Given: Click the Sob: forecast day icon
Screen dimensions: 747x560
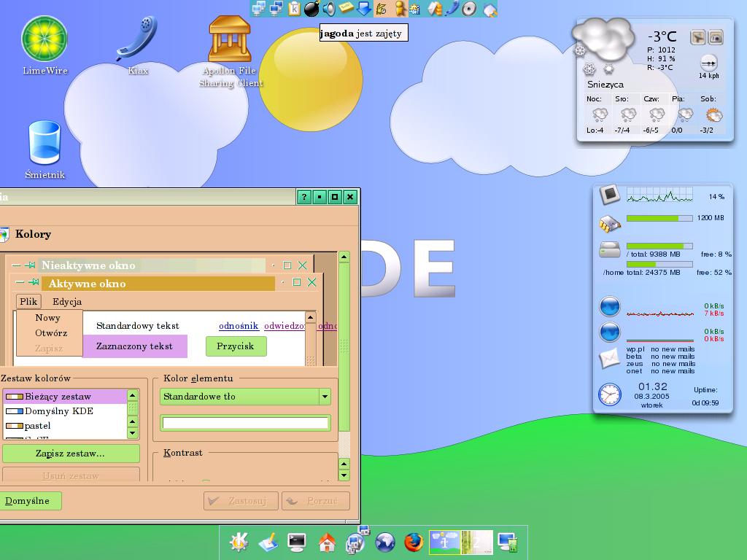Looking at the screenshot, I should tap(713, 114).
